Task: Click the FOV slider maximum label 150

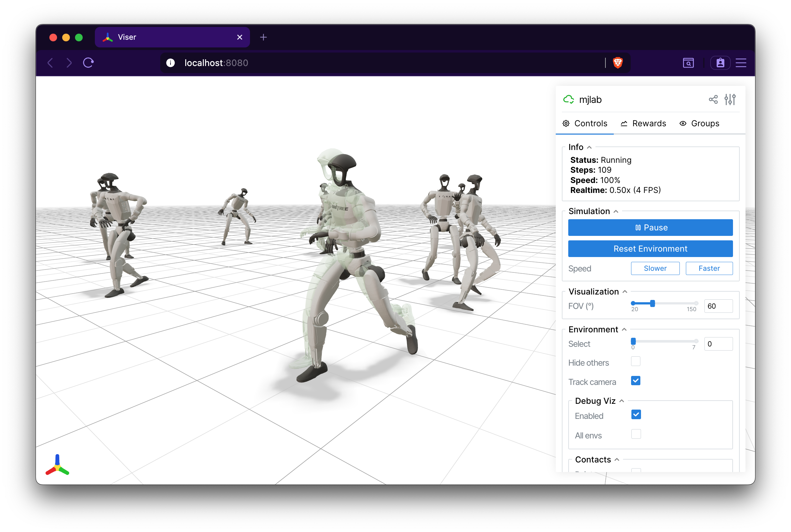Action: 691,309
